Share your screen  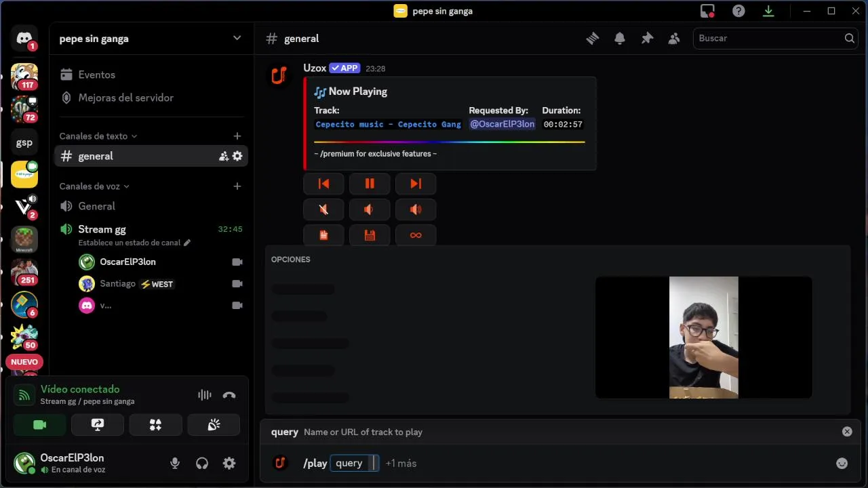[x=98, y=425]
